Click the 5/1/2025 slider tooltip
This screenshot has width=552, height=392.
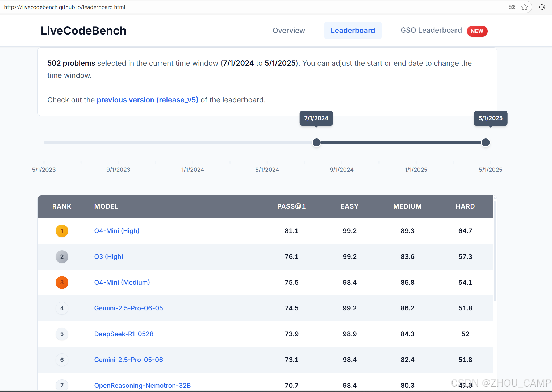point(490,118)
